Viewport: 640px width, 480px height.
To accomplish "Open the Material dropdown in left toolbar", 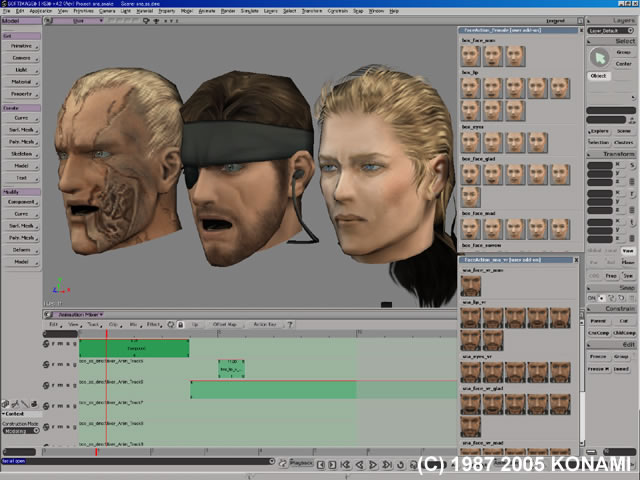I will [21, 82].
